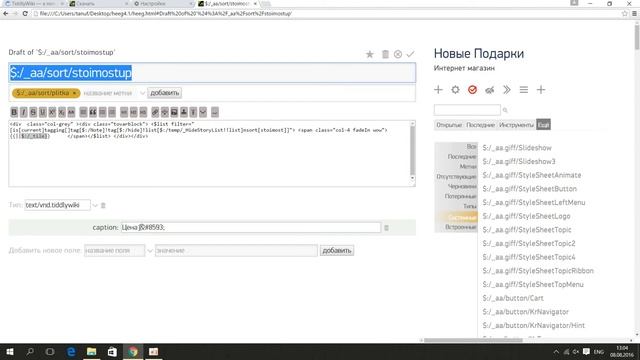The width and height of the screenshot is (640, 360).
Task: Open the hamburger menu icon in sidebar
Action: (524, 89)
